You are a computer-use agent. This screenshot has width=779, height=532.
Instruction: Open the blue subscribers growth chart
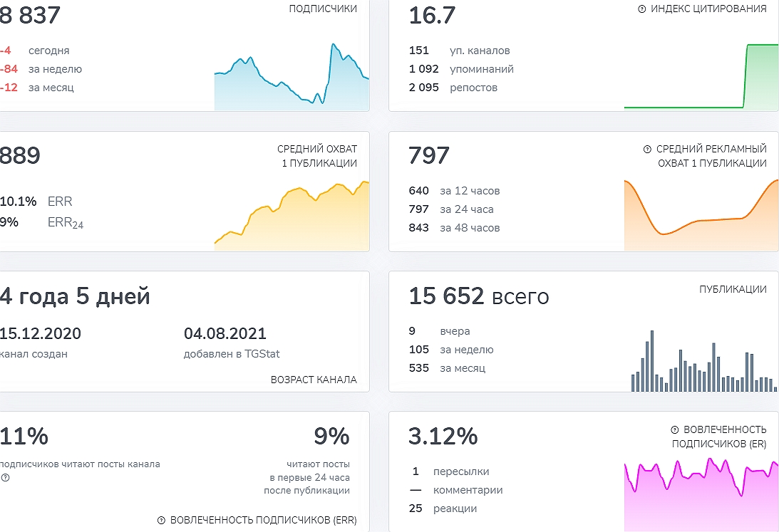point(292,78)
